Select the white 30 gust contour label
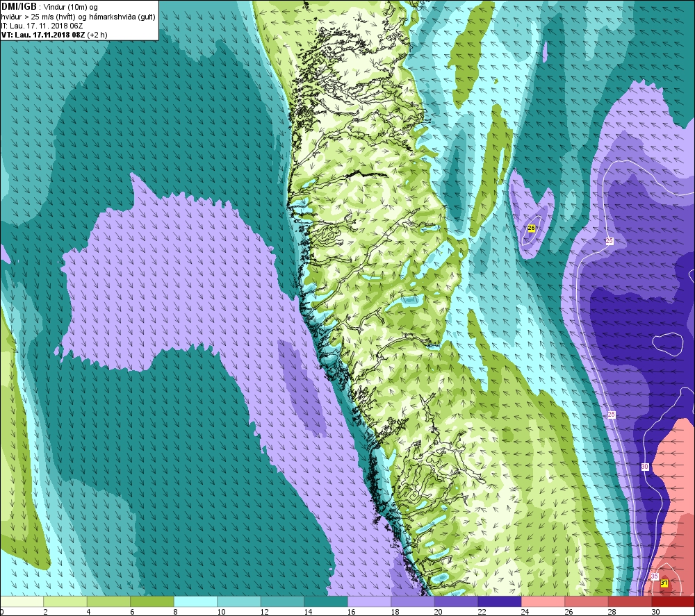This screenshot has width=695, height=616. click(645, 467)
